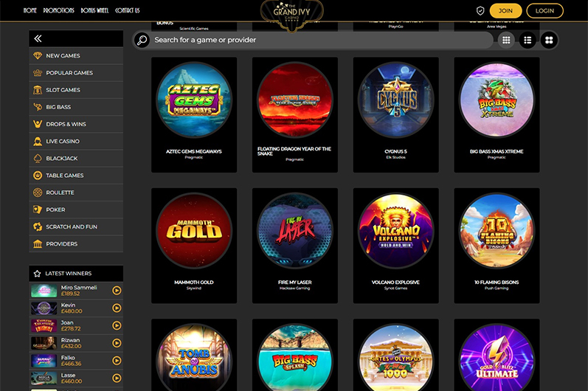
Task: Click the yellow Join button
Action: click(x=505, y=11)
